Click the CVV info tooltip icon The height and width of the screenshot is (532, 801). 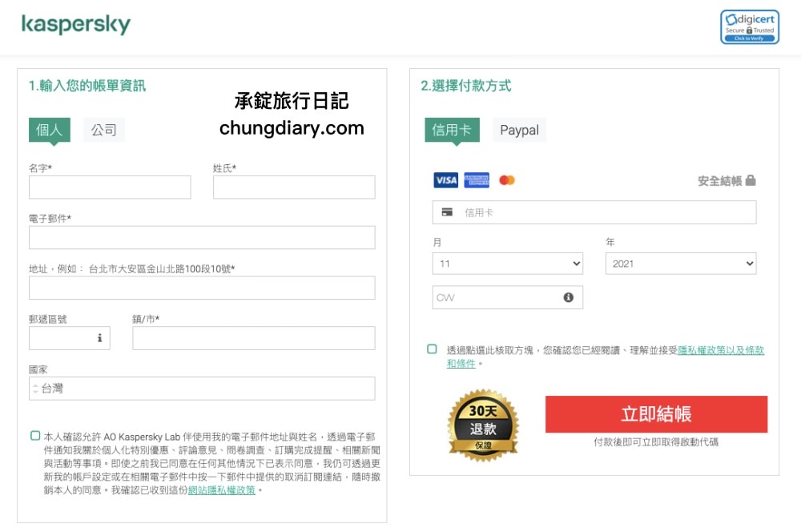pos(569,296)
